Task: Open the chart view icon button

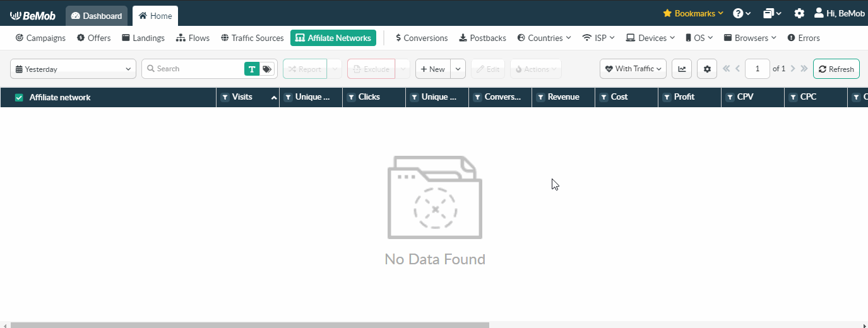Action: tap(681, 69)
